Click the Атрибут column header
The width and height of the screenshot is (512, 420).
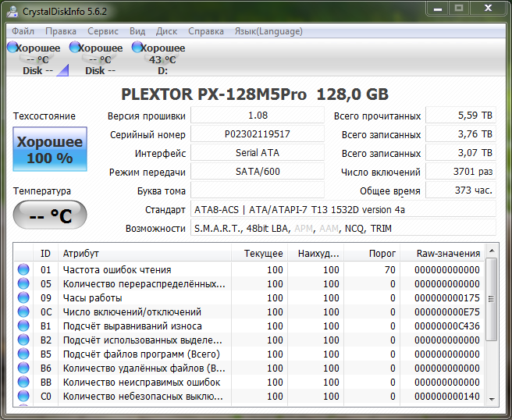[x=144, y=253]
